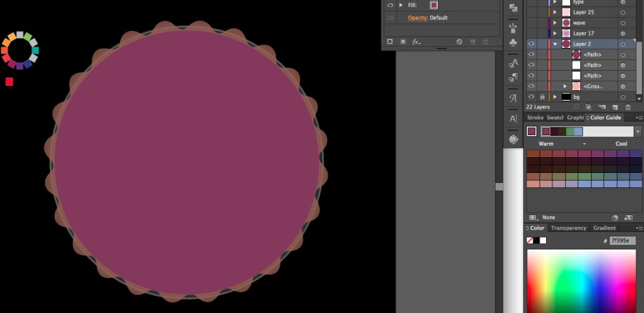Viewport: 644px width, 313px height.
Task: Click Add New Stroke in Appearance panel
Action: coord(390,41)
